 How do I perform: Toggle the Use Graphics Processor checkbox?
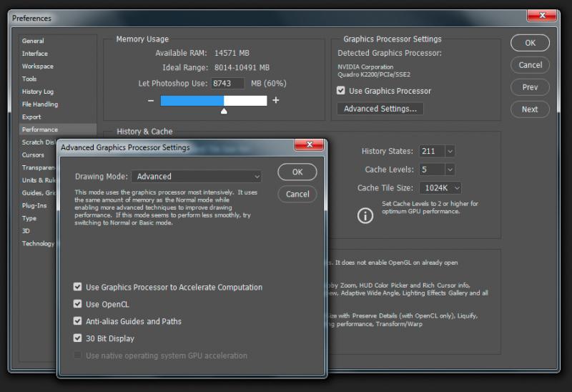[341, 91]
